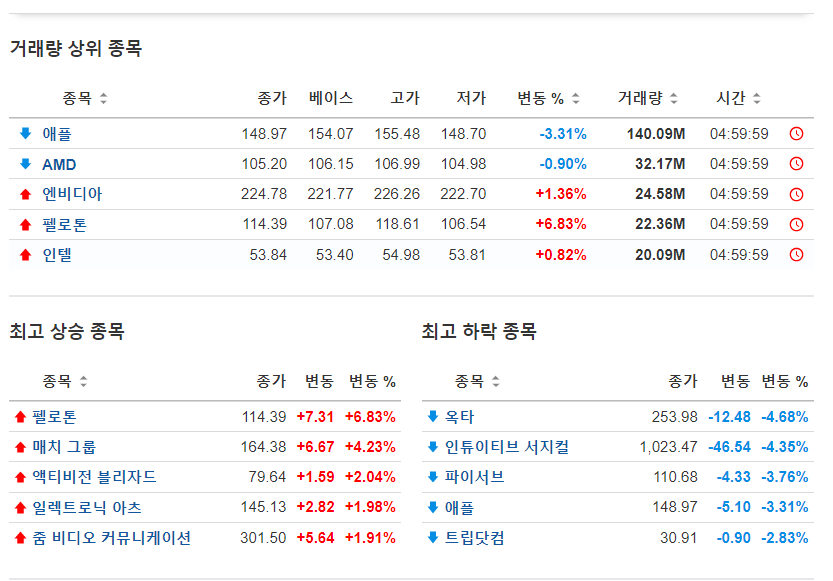Screen dimensions: 833x581
Task: Sort volume table by 변동 % column
Action: pos(575,98)
